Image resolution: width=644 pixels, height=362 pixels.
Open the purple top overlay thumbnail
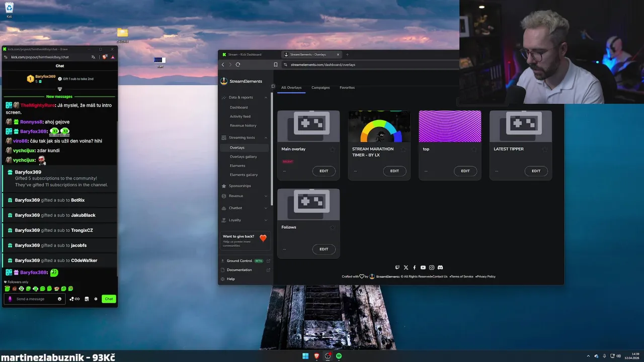pos(450,126)
